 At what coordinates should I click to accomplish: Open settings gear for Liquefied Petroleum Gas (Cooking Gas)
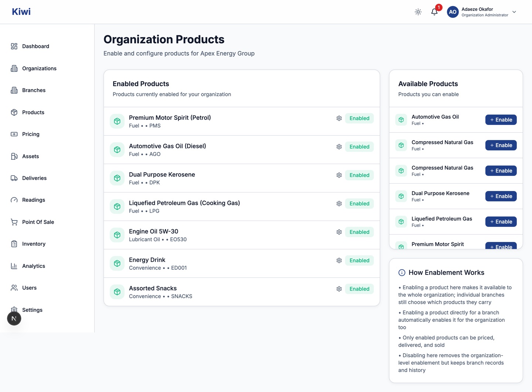click(x=339, y=204)
